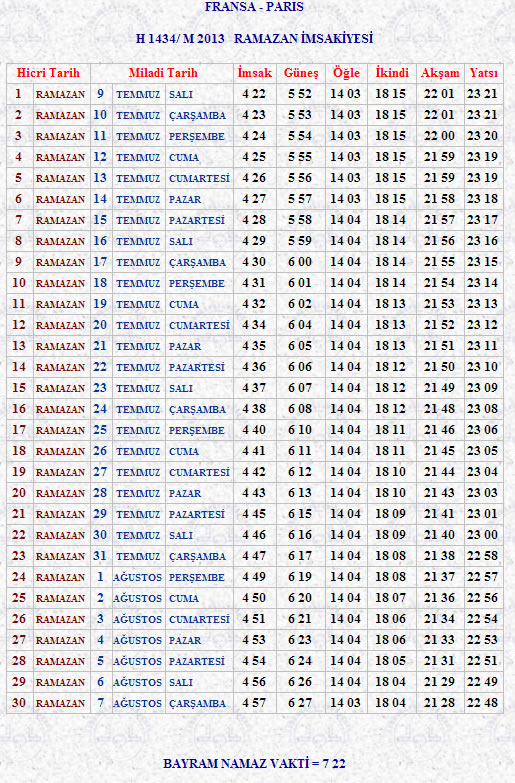Select the Yatsı column header

(484, 73)
